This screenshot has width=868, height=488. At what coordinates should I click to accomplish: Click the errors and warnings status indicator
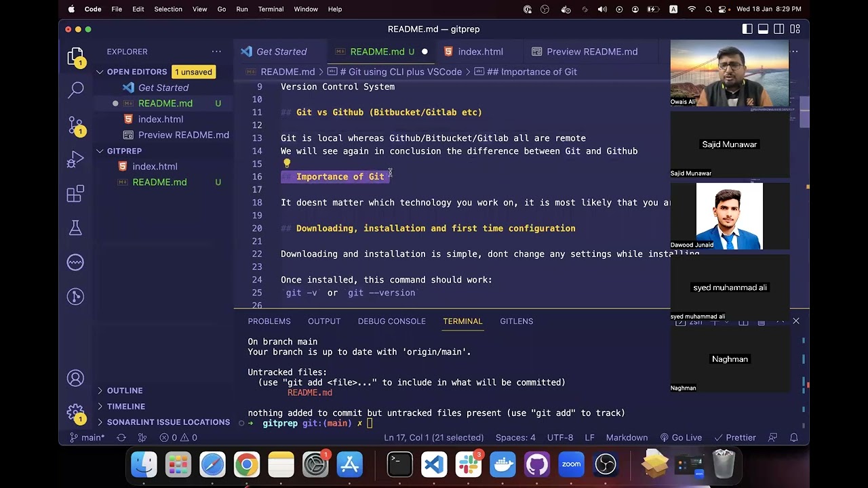178,438
